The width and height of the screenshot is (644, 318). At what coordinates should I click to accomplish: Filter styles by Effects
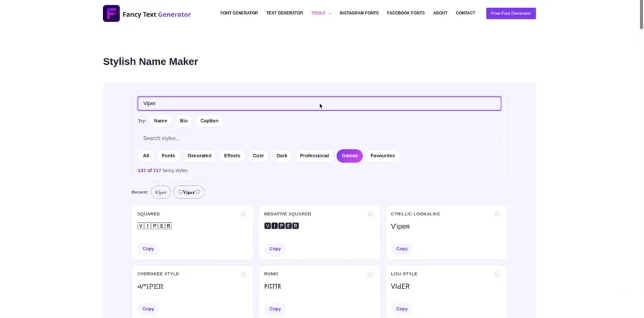tap(232, 156)
